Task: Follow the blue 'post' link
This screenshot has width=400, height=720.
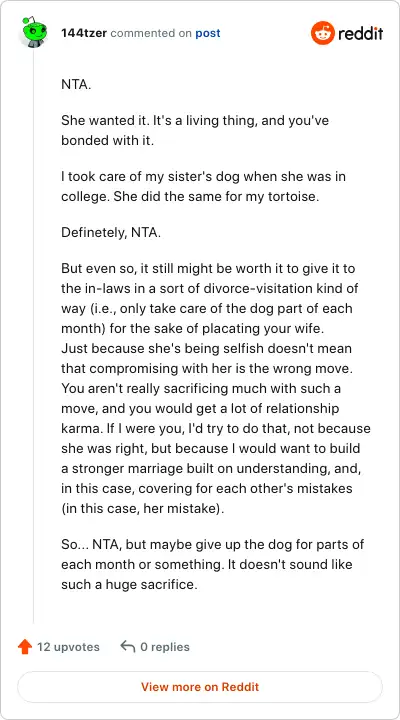Action: click(x=208, y=33)
